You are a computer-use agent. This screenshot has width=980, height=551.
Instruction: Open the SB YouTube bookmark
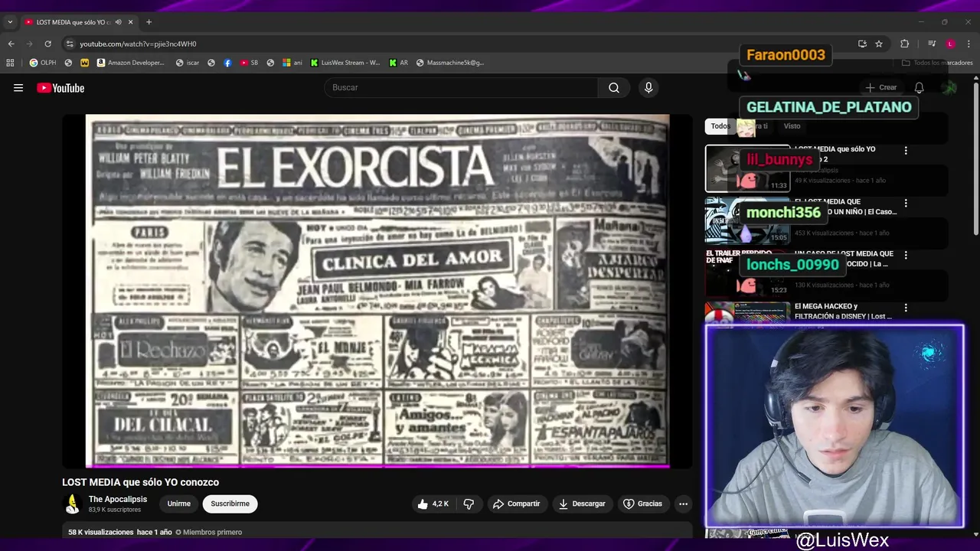point(249,63)
